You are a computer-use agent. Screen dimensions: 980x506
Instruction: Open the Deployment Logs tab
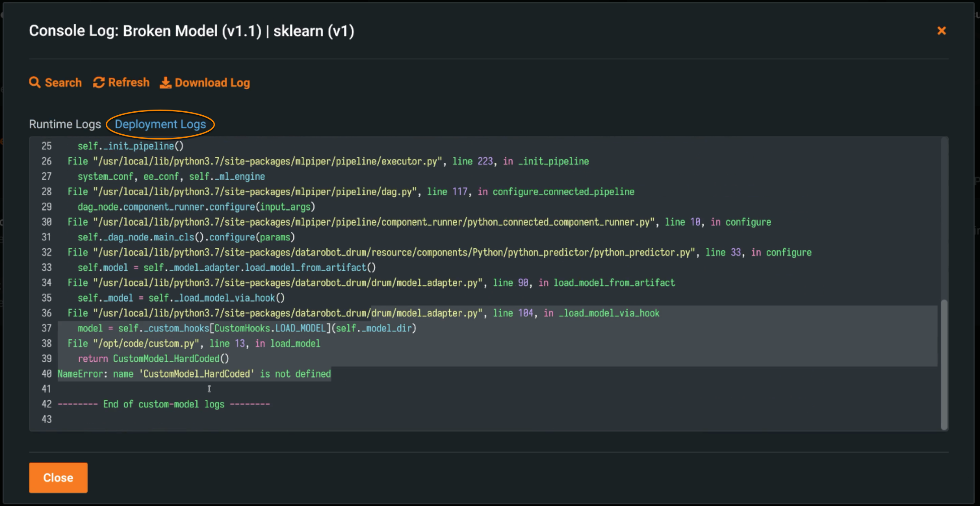(x=160, y=124)
